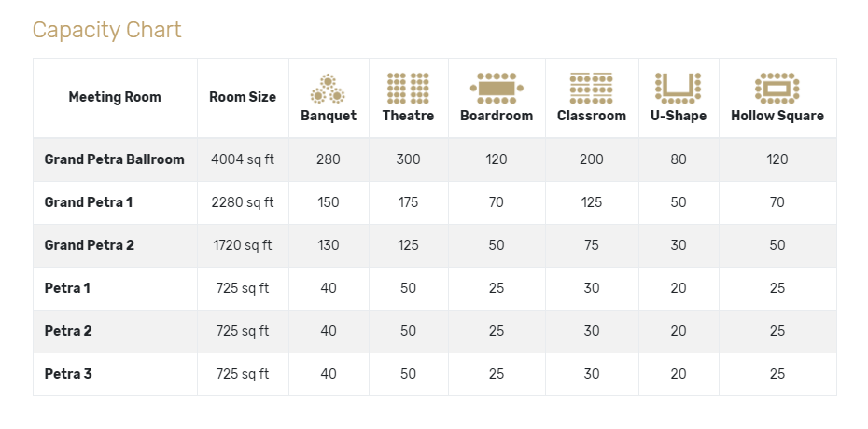This screenshot has width=868, height=429.
Task: Click the Boardroom table layout icon
Action: (x=497, y=89)
